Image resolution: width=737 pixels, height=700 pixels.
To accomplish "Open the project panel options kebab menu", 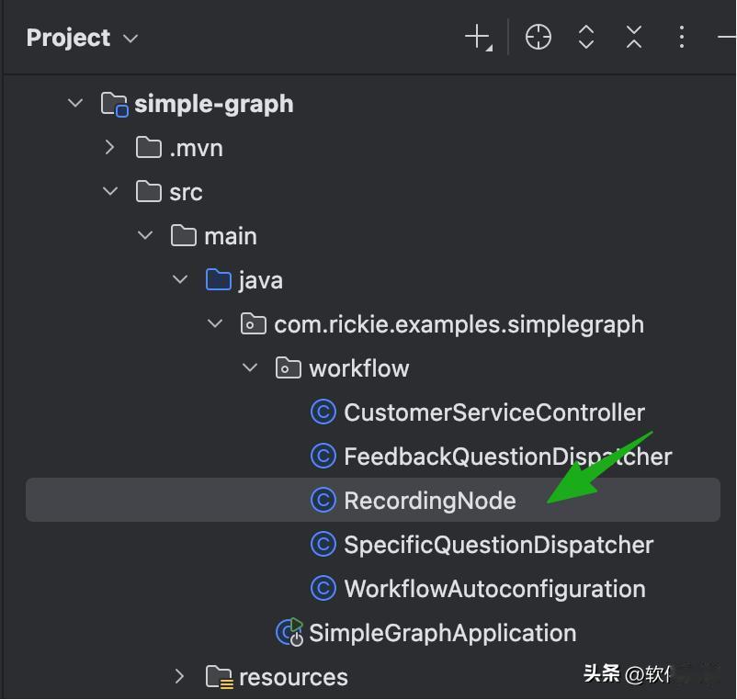I will click(681, 38).
